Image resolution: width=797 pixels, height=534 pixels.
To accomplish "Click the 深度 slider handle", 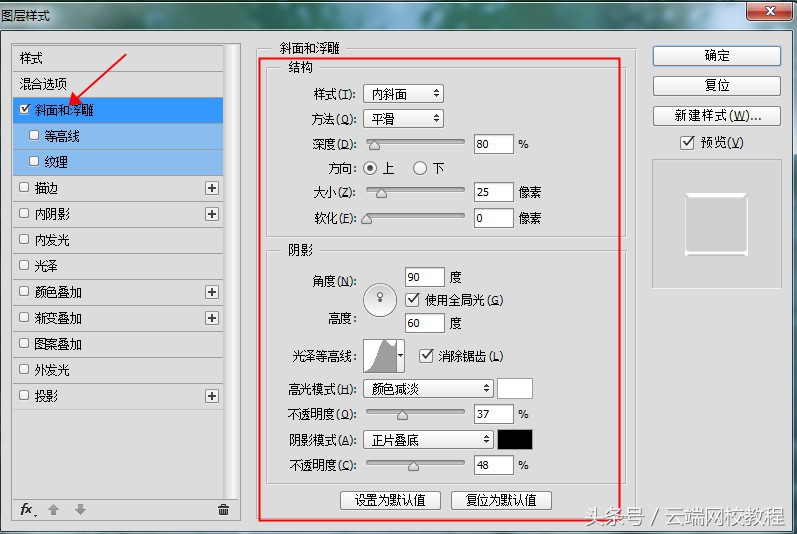I will pos(374,146).
